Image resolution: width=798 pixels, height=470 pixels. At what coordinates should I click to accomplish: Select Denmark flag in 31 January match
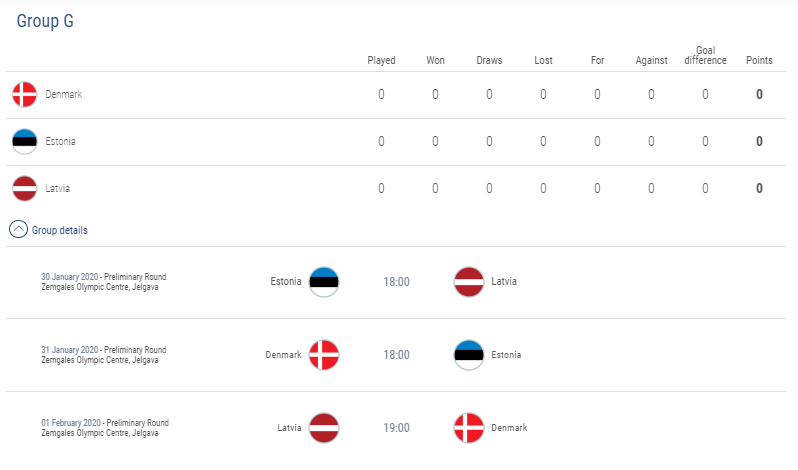[x=324, y=355]
